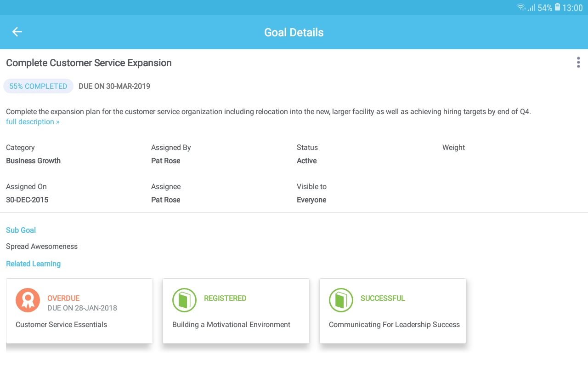Select the book icon on Building a Motivational Environment
The height and width of the screenshot is (368, 588).
click(184, 300)
